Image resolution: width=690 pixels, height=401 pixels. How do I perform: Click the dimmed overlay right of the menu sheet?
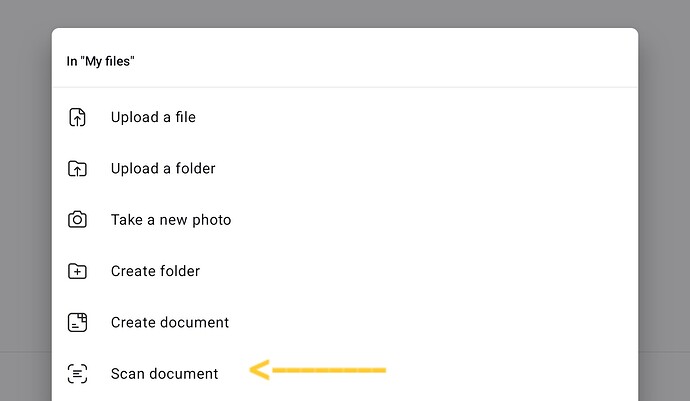[664, 200]
